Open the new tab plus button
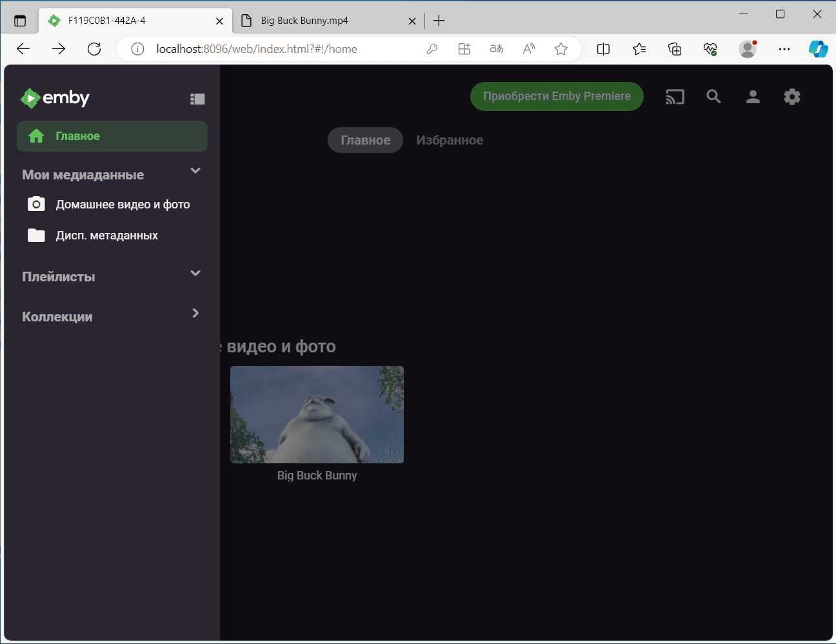The height and width of the screenshot is (644, 836). click(x=439, y=21)
